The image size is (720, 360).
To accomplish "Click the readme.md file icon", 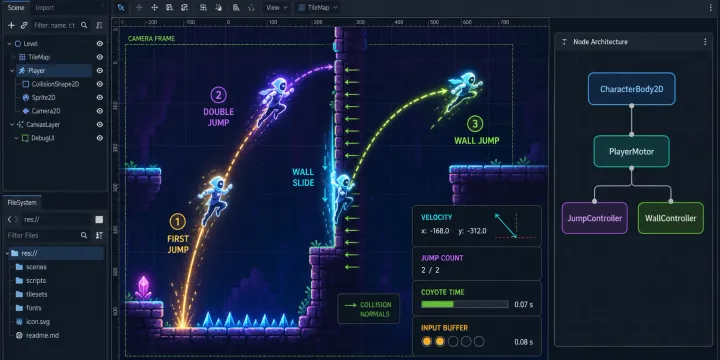I will click(x=19, y=335).
